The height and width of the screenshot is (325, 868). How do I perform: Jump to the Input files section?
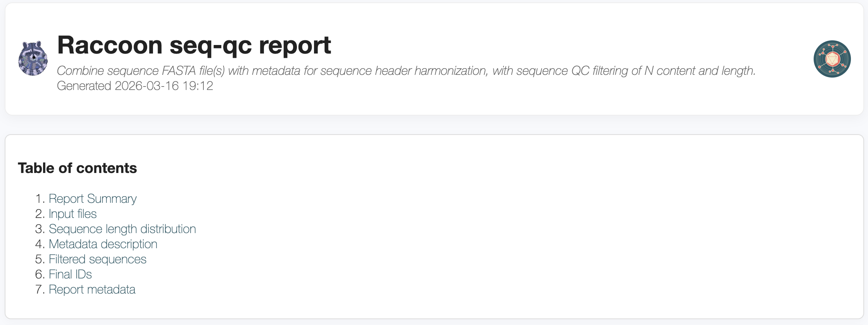[73, 214]
